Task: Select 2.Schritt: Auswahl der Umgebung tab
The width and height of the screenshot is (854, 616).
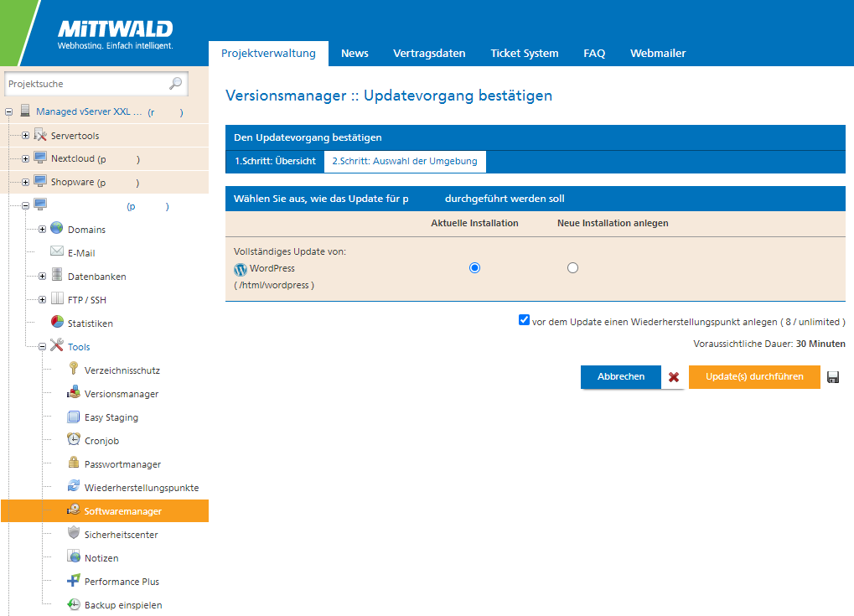Action: pyautogui.click(x=405, y=161)
